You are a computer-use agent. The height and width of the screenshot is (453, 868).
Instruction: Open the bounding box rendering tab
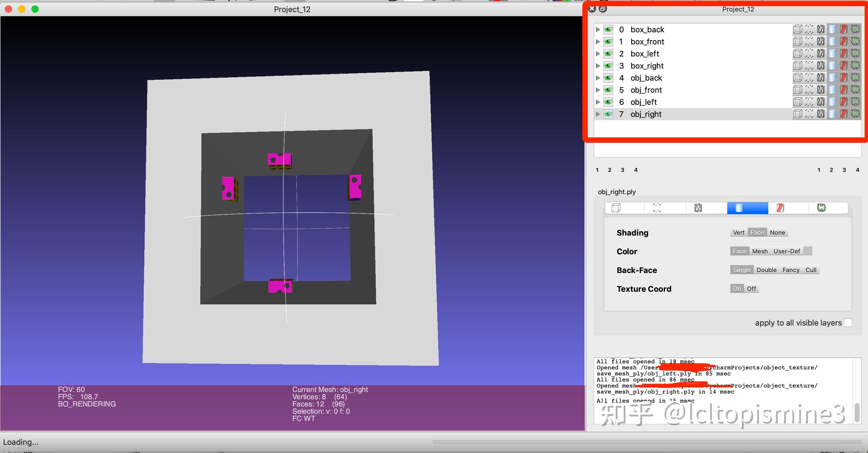click(616, 208)
